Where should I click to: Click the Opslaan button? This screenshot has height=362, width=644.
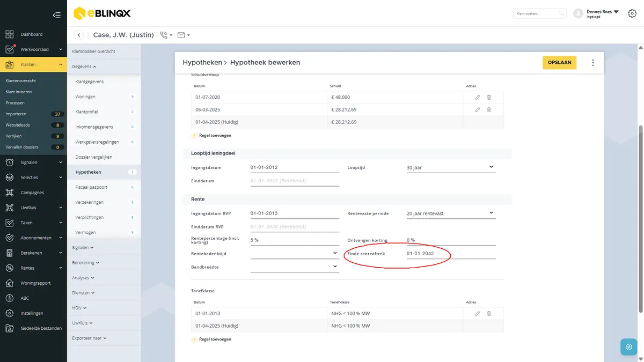click(559, 62)
